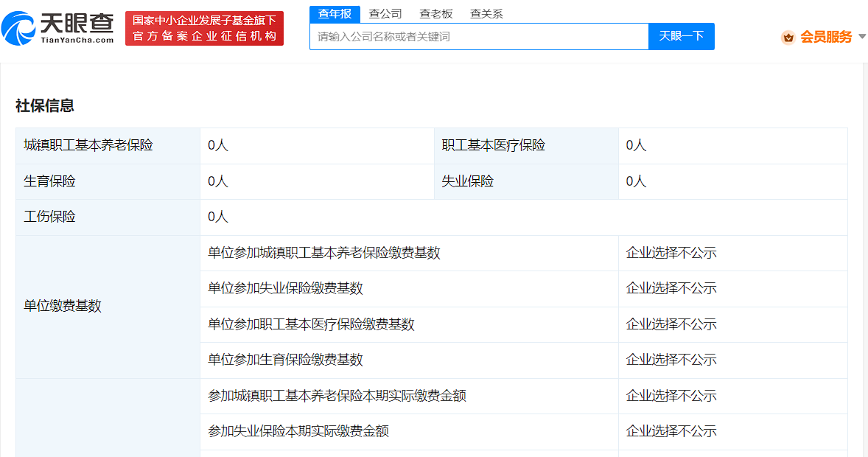Select the 工伤保险 row label
The height and width of the screenshot is (457, 868).
coord(49,217)
